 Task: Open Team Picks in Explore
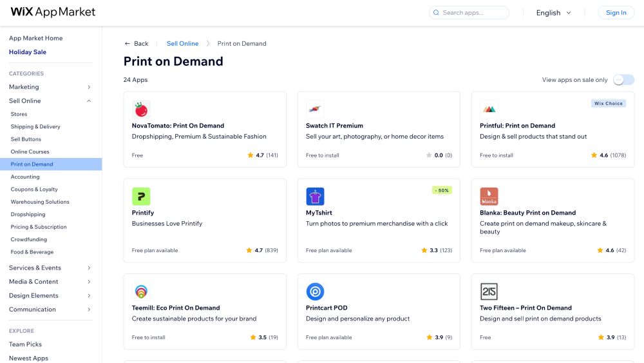(x=26, y=344)
